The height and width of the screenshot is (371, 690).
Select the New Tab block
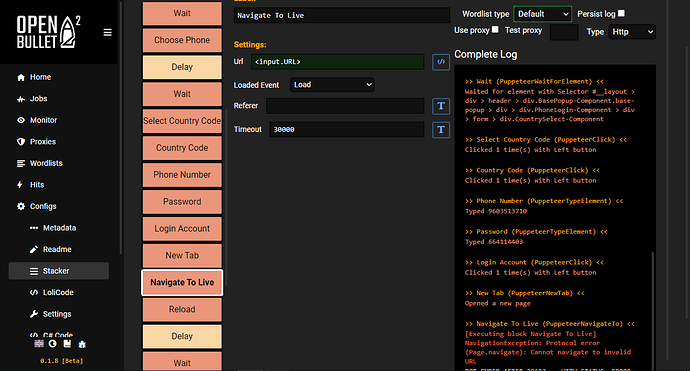pyautogui.click(x=182, y=255)
